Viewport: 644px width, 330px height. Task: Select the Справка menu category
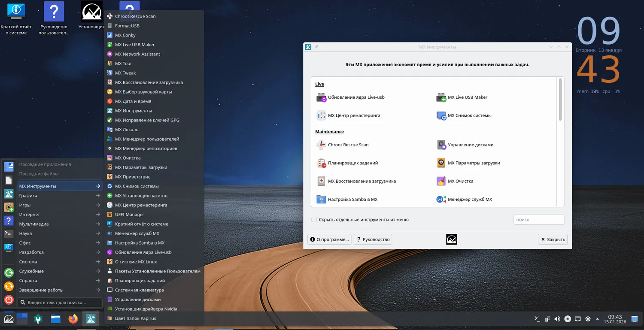[60, 281]
